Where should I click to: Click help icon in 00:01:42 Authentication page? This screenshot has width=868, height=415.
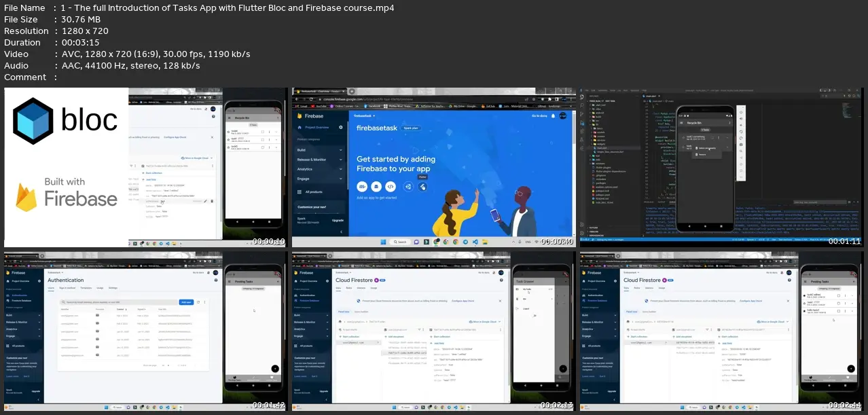216,280
